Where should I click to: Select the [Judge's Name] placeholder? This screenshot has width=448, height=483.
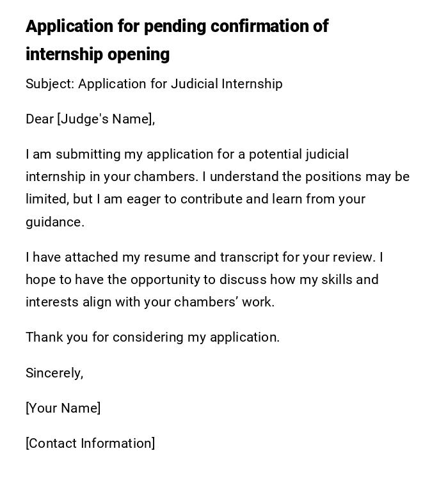tap(106, 119)
